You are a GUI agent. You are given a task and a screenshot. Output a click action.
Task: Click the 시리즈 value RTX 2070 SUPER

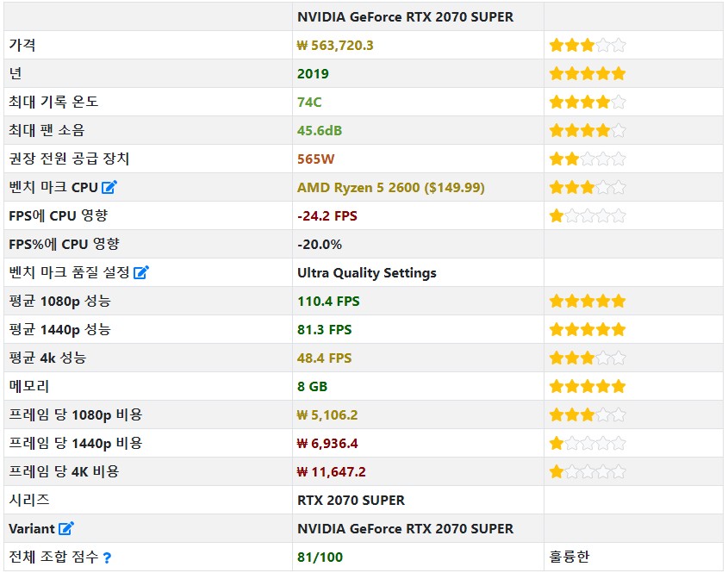point(351,500)
